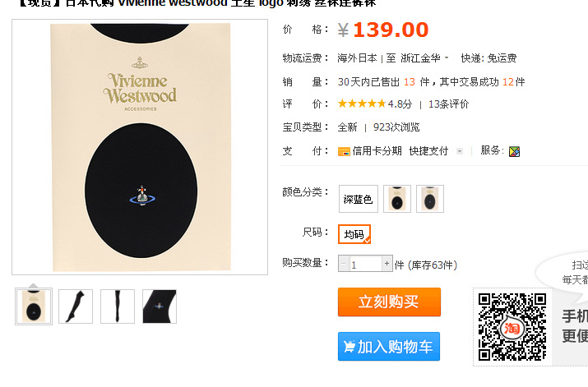Choose the second color swatch thumbnail

click(397, 199)
